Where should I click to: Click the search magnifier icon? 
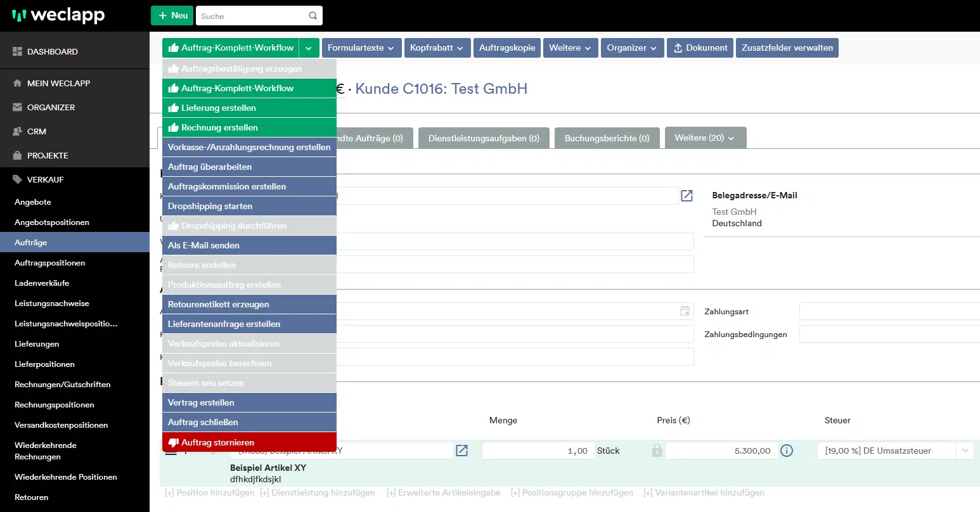[x=313, y=16]
